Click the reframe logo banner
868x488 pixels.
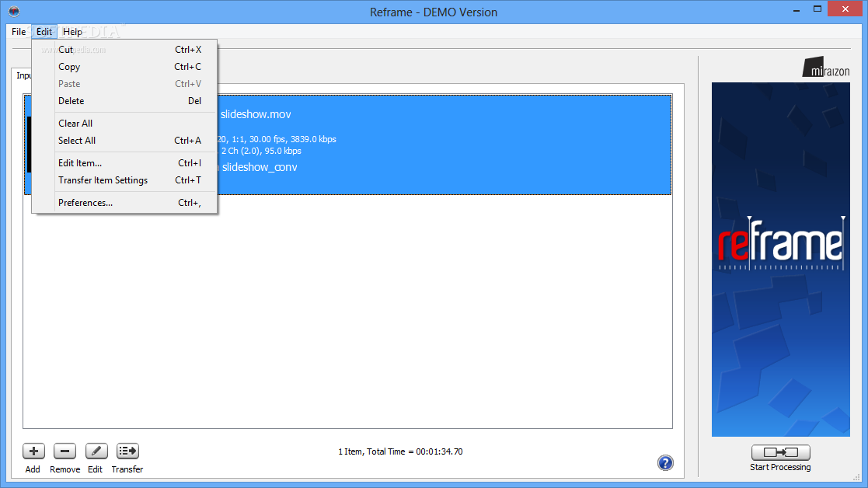point(780,260)
